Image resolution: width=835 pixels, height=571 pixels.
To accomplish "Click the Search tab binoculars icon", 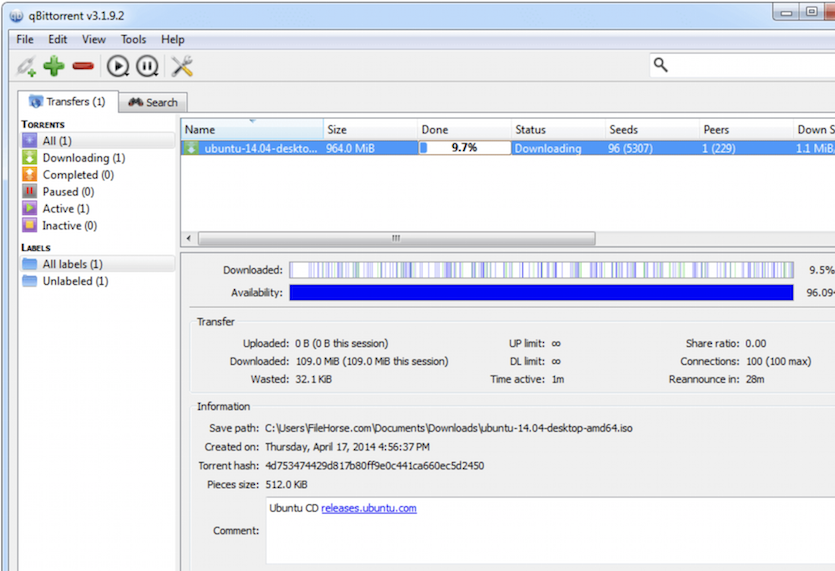I will click(x=136, y=102).
